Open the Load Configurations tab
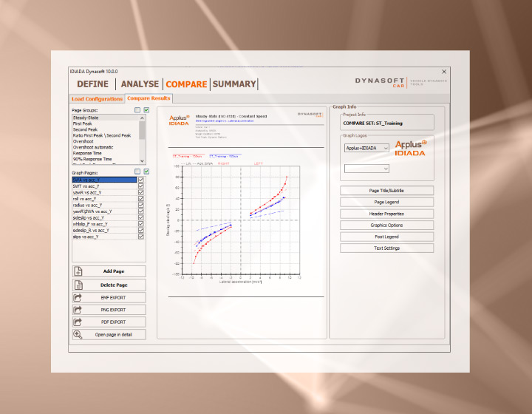The width and height of the screenshot is (532, 414). pos(97,99)
